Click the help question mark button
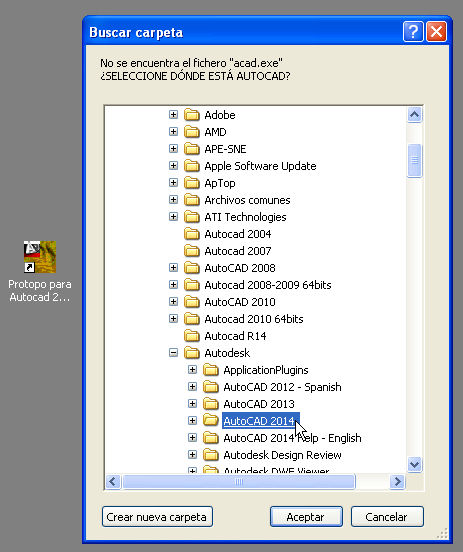 click(413, 32)
